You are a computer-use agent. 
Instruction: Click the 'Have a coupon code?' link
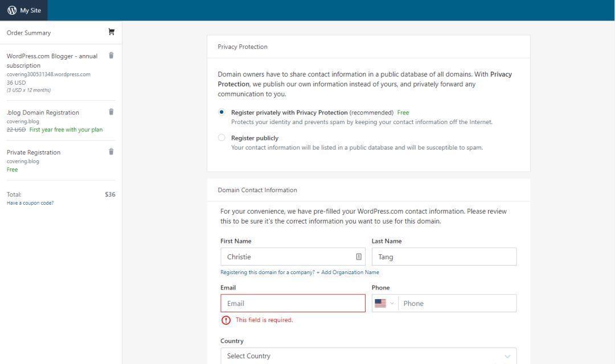click(30, 203)
